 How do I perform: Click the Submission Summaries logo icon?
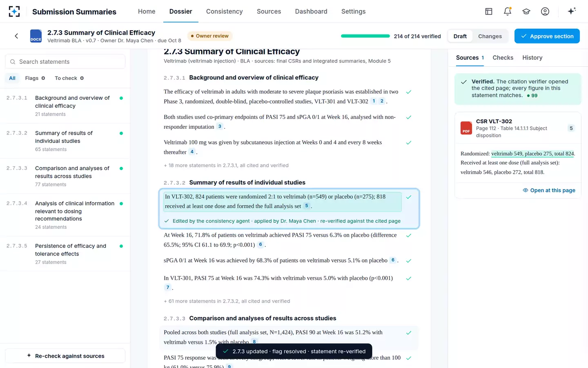click(14, 11)
